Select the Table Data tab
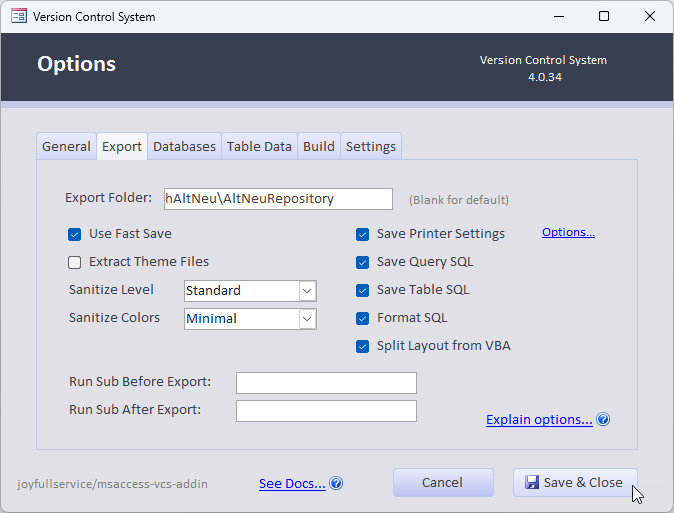 (259, 146)
